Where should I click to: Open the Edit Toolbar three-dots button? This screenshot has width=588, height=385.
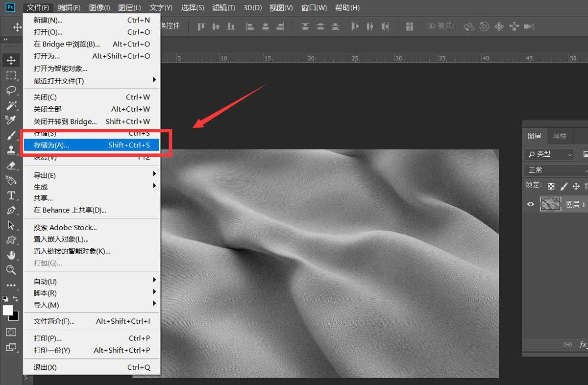pyautogui.click(x=11, y=285)
